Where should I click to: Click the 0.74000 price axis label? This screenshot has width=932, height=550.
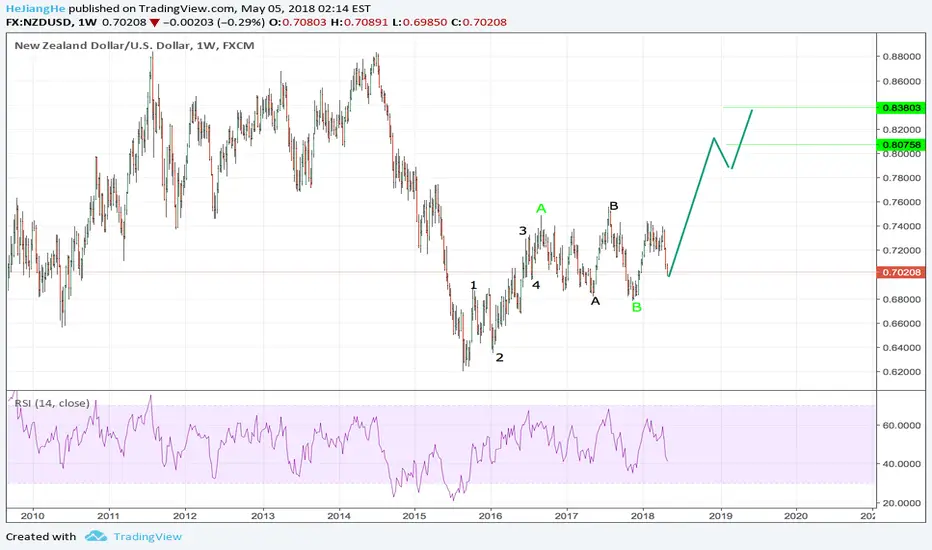pos(902,227)
